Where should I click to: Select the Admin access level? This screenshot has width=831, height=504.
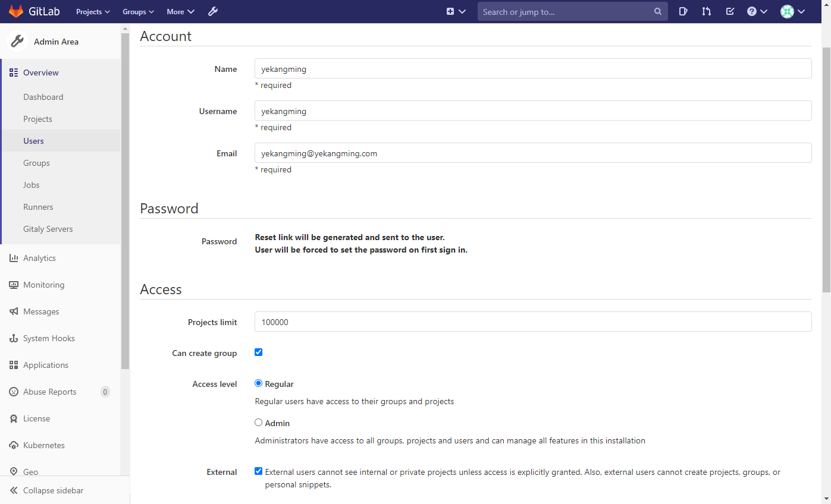click(x=258, y=422)
